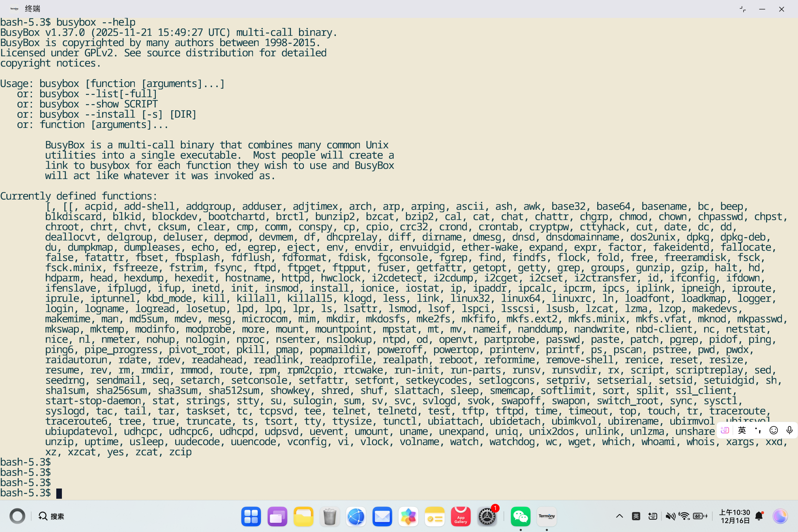
Task: Open WeChat from the dock
Action: [520, 516]
